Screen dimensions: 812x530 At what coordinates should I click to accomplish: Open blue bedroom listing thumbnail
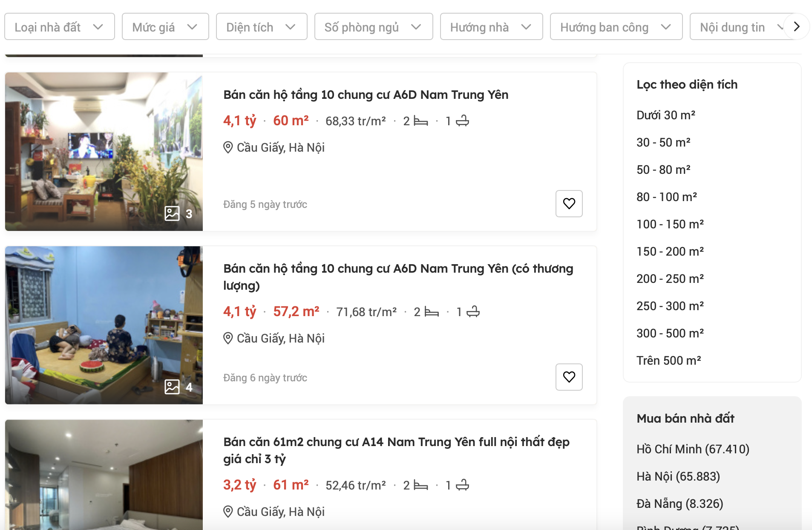click(104, 325)
